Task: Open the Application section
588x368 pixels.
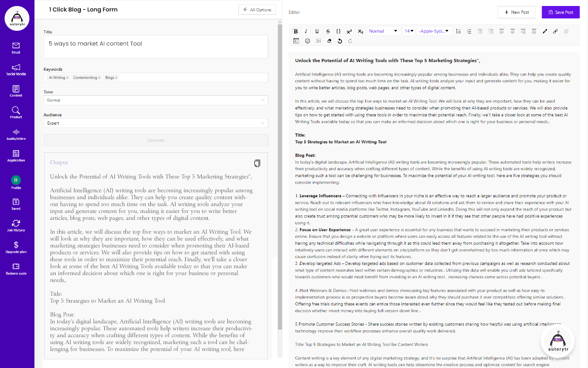Action: tap(16, 156)
